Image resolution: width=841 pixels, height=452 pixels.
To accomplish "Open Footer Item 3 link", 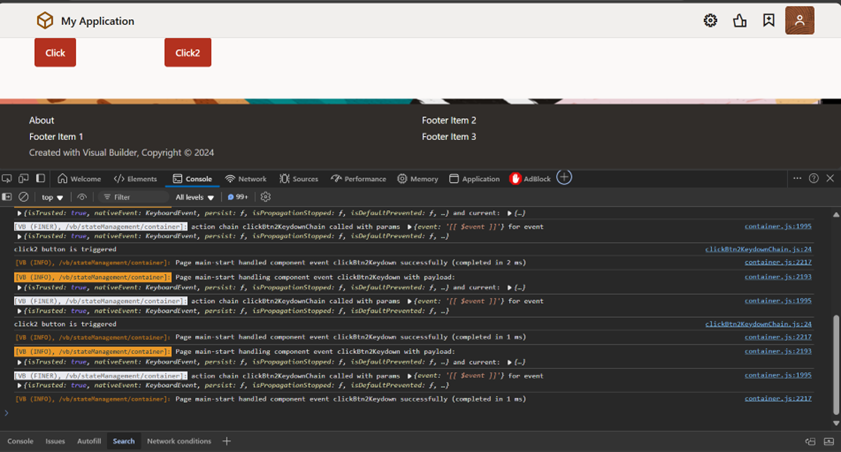I will 449,137.
